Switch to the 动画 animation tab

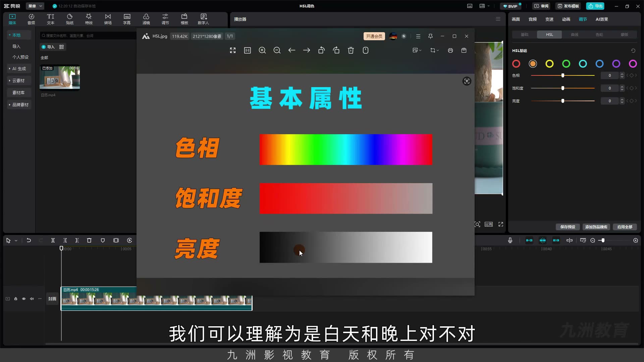tap(566, 19)
